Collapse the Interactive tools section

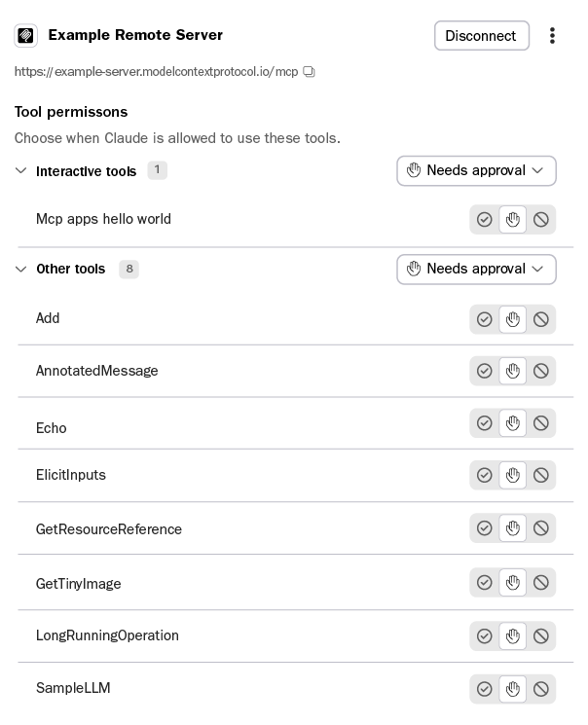pyautogui.click(x=20, y=170)
